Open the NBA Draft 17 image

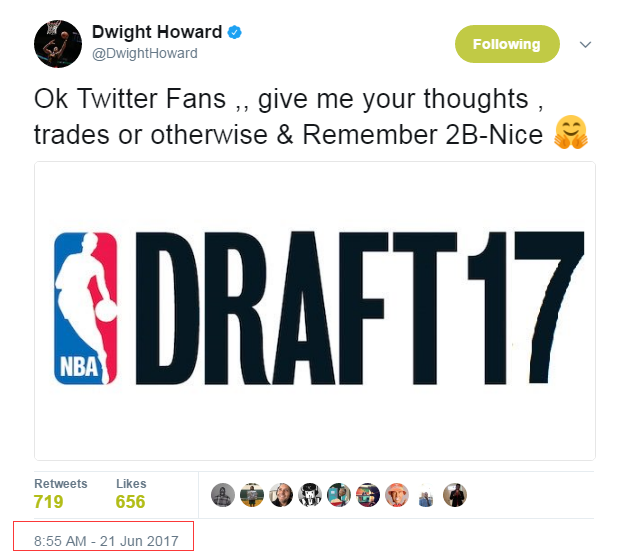click(315, 311)
